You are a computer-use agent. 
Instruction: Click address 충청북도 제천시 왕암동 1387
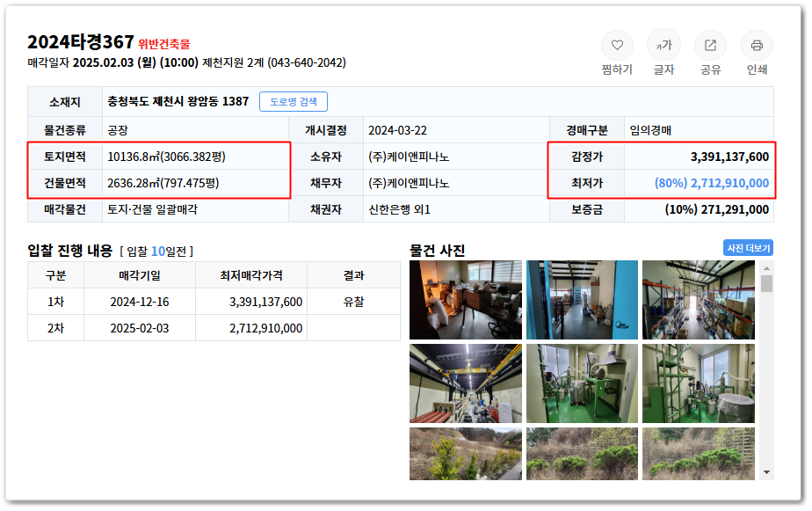coord(178,101)
